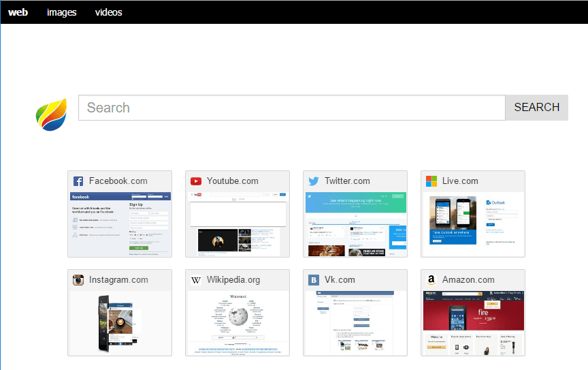The height and width of the screenshot is (370, 588).
Task: Click the Twitter page preview thumbnail
Action: pos(355,224)
